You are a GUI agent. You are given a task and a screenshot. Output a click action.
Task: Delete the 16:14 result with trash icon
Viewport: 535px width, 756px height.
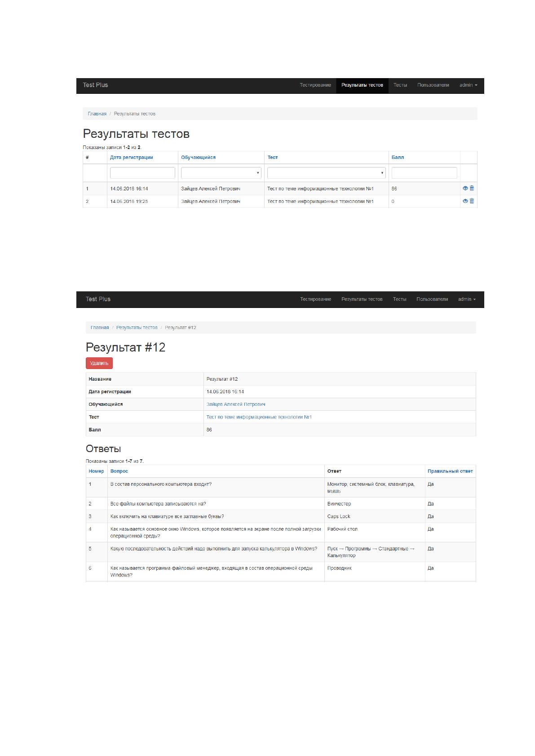pyautogui.click(x=472, y=189)
